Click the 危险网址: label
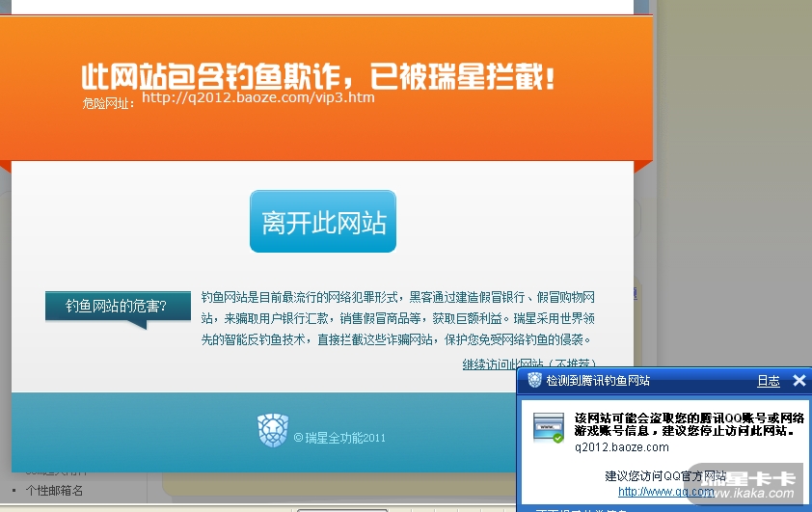 click(108, 103)
